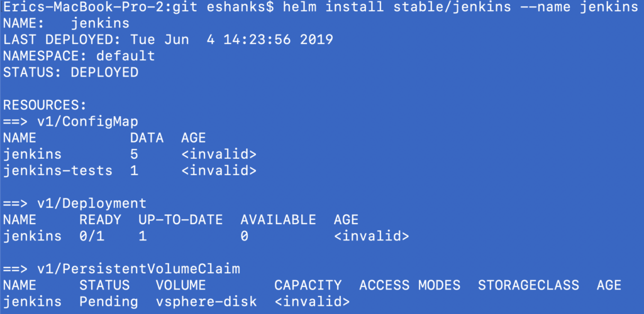Click the 'ACCESS MODES' column header

pyautogui.click(x=409, y=285)
